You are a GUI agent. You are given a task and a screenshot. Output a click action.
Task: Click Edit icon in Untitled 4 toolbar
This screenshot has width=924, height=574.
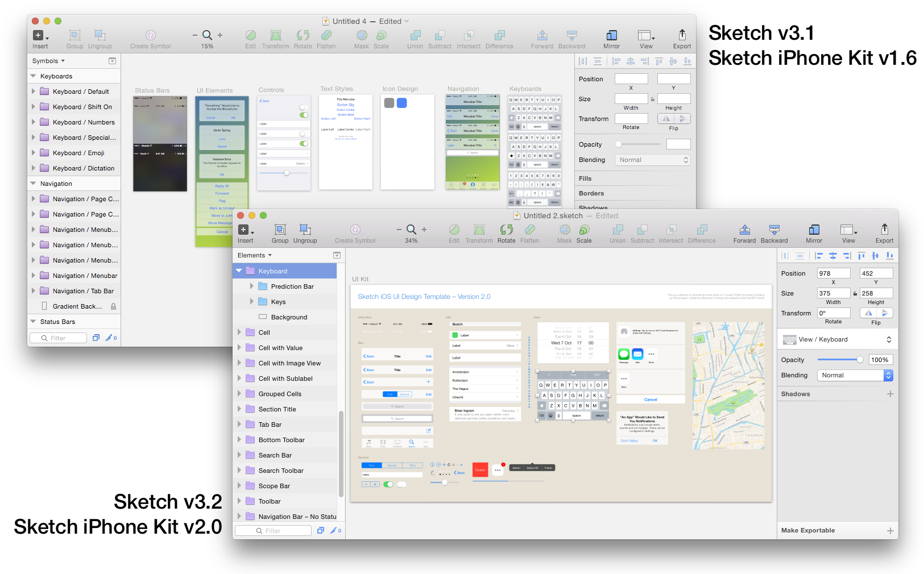(x=251, y=35)
